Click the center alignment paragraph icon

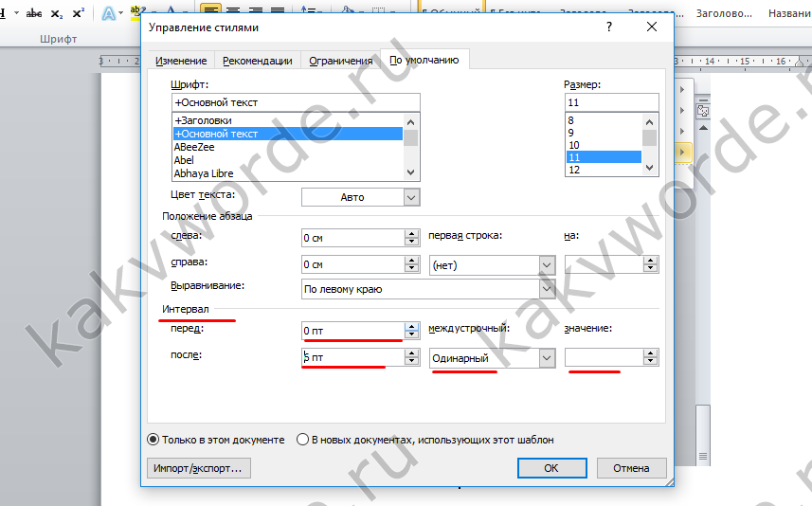coord(232,10)
